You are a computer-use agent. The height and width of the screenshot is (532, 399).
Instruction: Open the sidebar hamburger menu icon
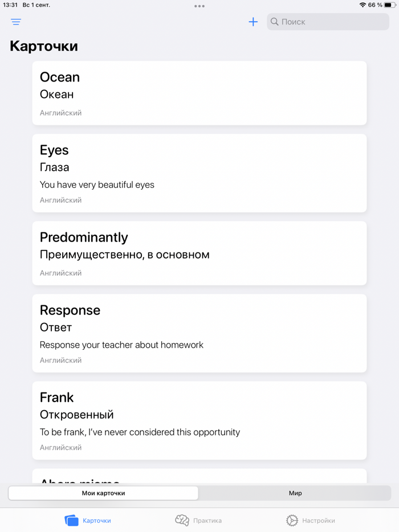(15, 22)
